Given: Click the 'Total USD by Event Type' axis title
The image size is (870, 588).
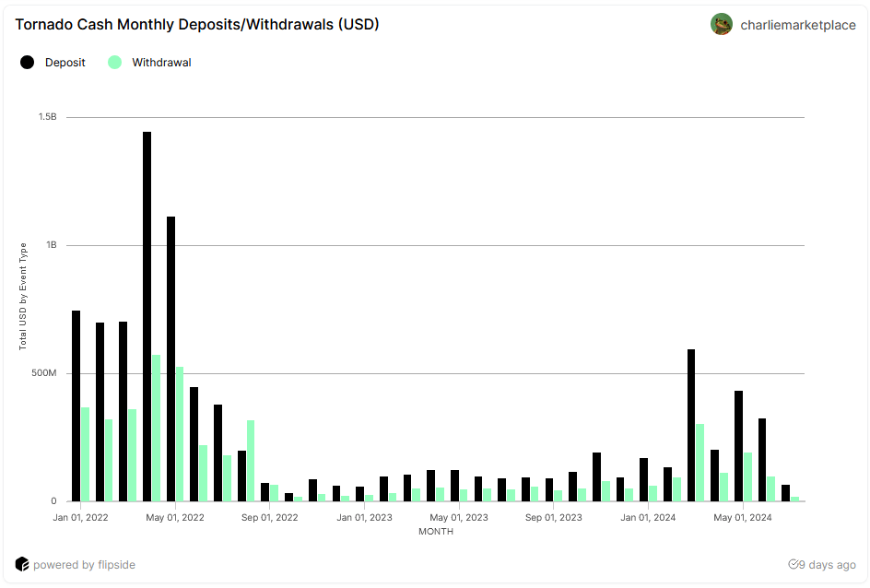Looking at the screenshot, I should point(23,296).
